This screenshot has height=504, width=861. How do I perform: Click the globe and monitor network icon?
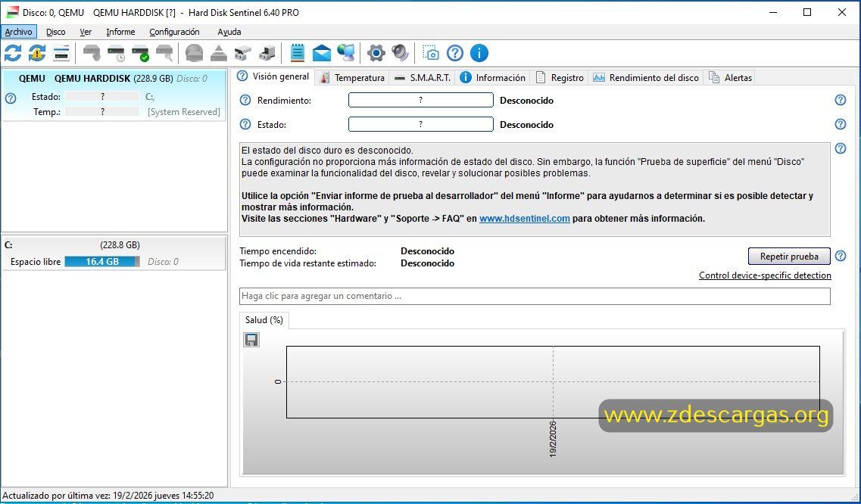346,53
